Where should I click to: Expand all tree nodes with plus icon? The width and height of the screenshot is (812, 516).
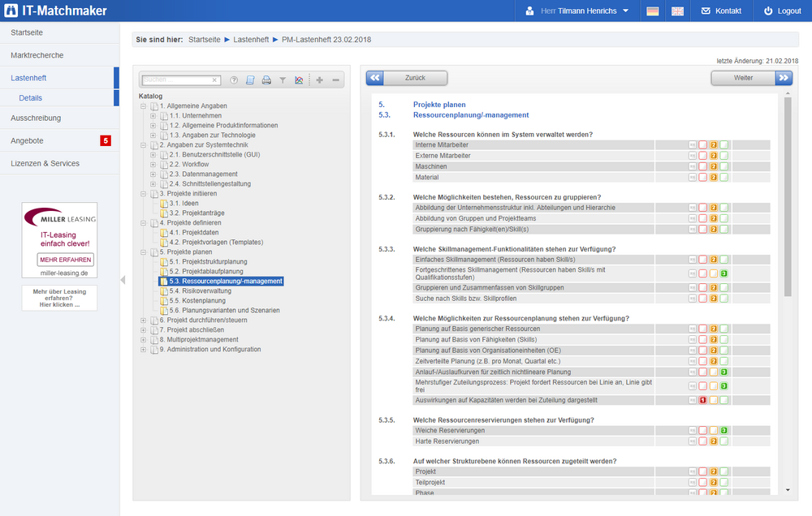pos(319,80)
